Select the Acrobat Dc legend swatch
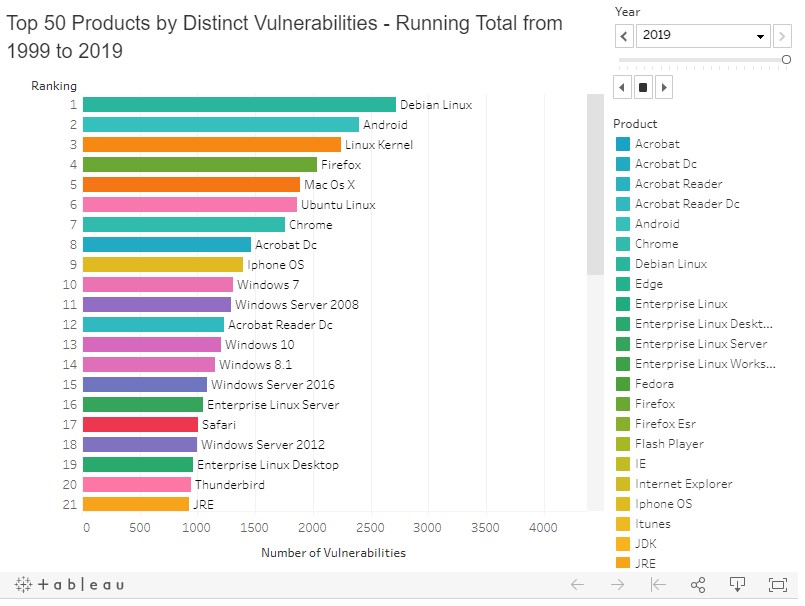Image resolution: width=805 pixels, height=606 pixels. tap(623, 164)
